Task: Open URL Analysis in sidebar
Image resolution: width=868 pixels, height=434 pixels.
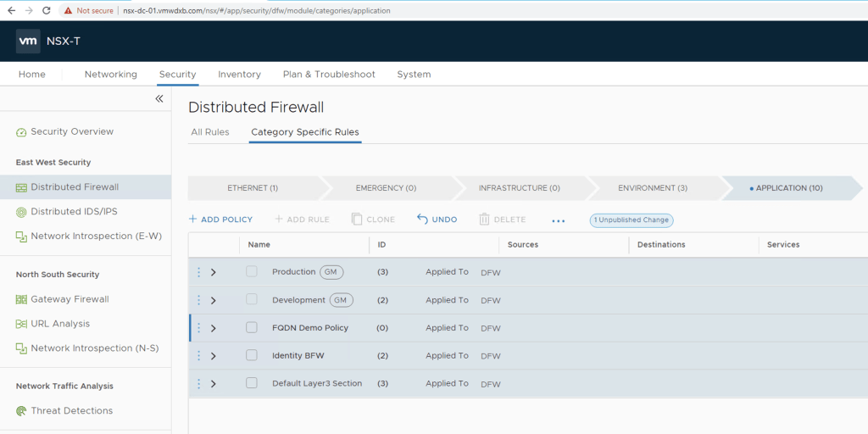Action: point(59,324)
